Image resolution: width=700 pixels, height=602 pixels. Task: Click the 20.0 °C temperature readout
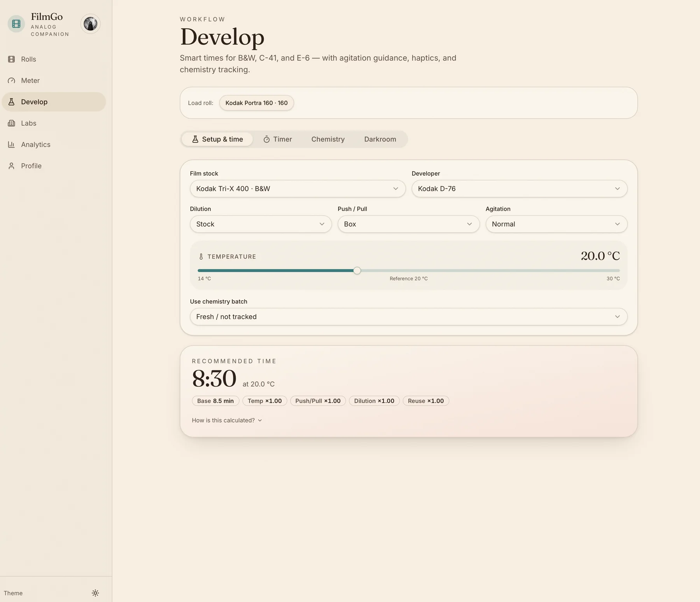point(600,256)
